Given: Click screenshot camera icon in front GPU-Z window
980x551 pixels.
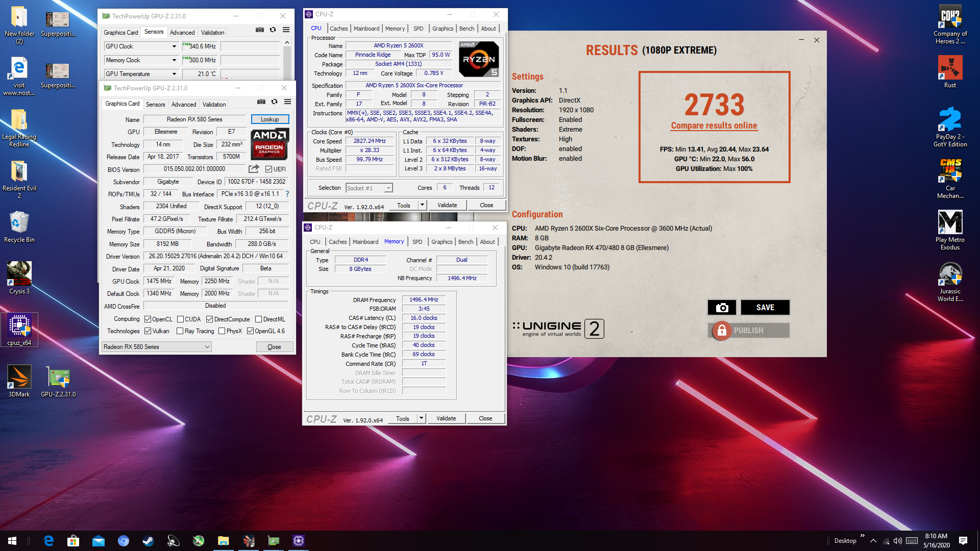Looking at the screenshot, I should click(x=261, y=102).
